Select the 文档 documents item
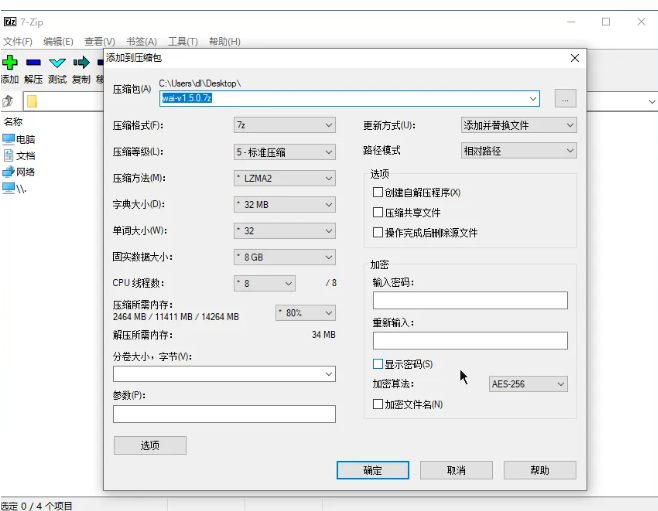Viewport: 658px width, 511px height. [19, 156]
